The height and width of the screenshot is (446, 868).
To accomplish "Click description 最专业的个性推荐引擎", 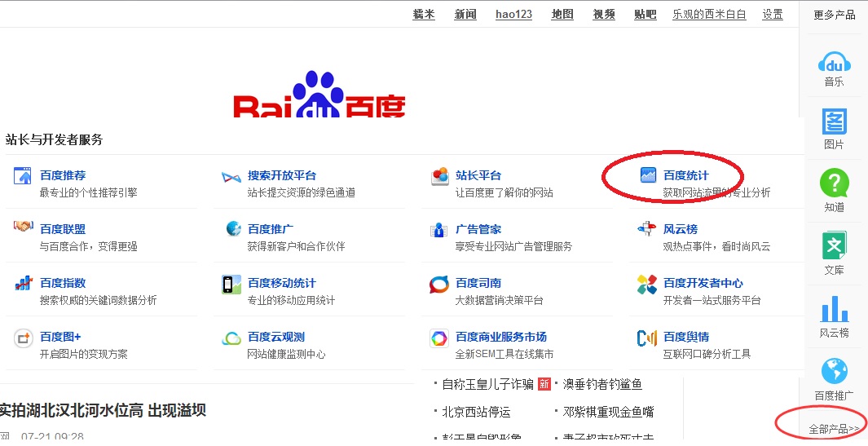I will (89, 192).
